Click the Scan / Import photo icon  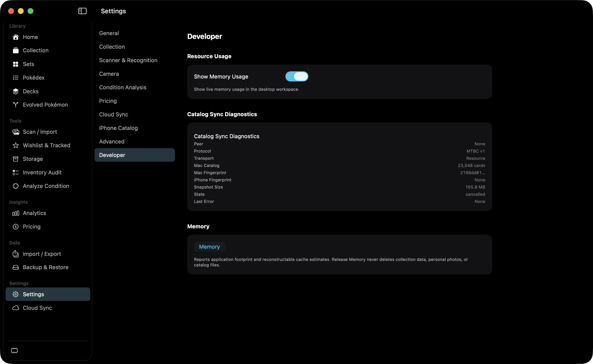point(16,132)
